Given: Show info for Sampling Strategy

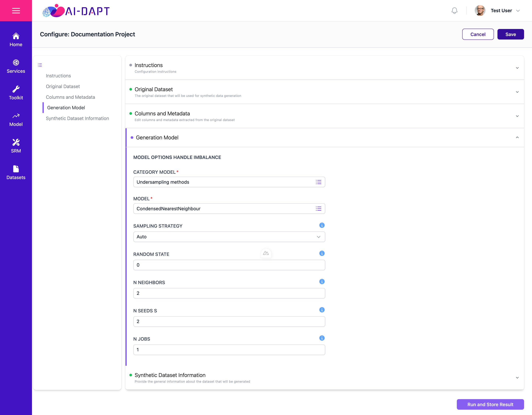Looking at the screenshot, I should (x=322, y=225).
